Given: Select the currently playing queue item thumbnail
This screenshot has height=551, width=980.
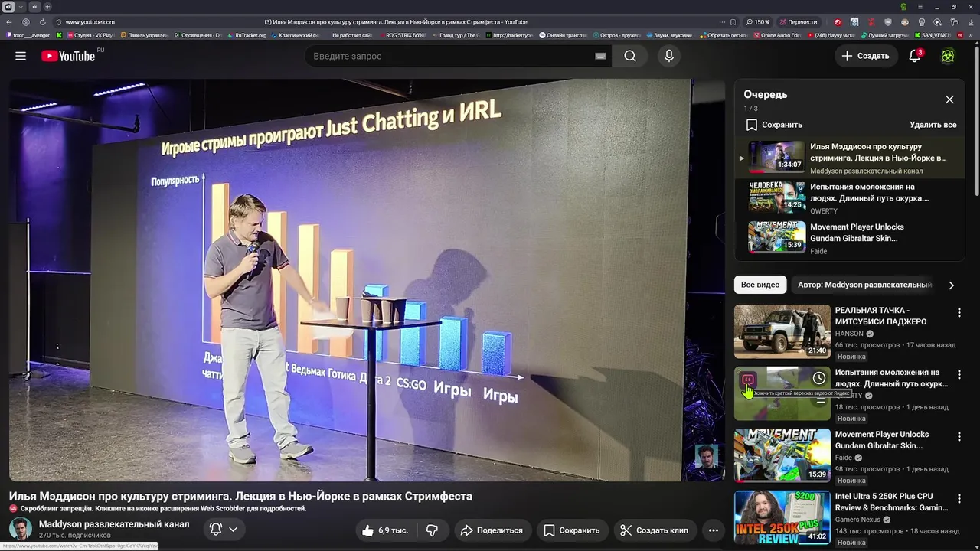Looking at the screenshot, I should click(x=776, y=157).
